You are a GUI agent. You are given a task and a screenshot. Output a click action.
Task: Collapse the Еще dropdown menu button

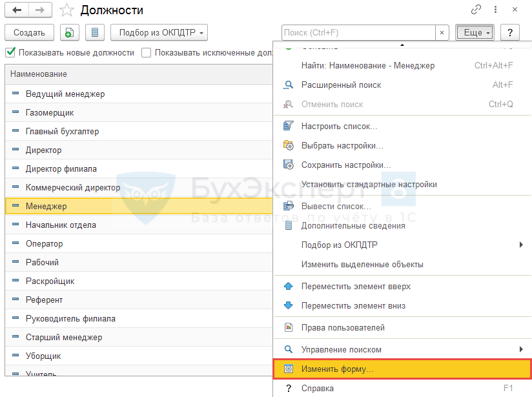tap(475, 32)
